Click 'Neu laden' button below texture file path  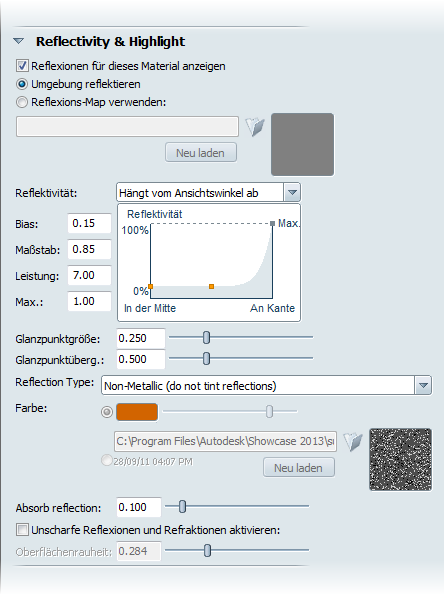click(x=299, y=468)
